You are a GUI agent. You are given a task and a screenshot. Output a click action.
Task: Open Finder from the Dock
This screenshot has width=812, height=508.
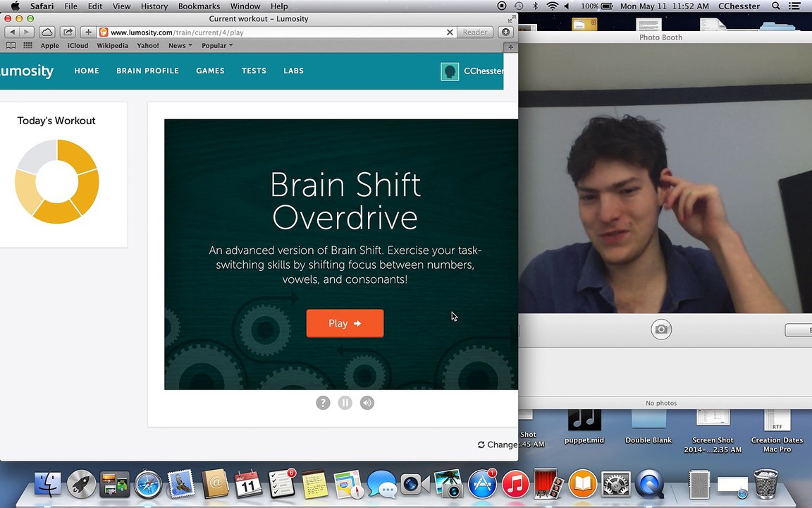pyautogui.click(x=48, y=484)
